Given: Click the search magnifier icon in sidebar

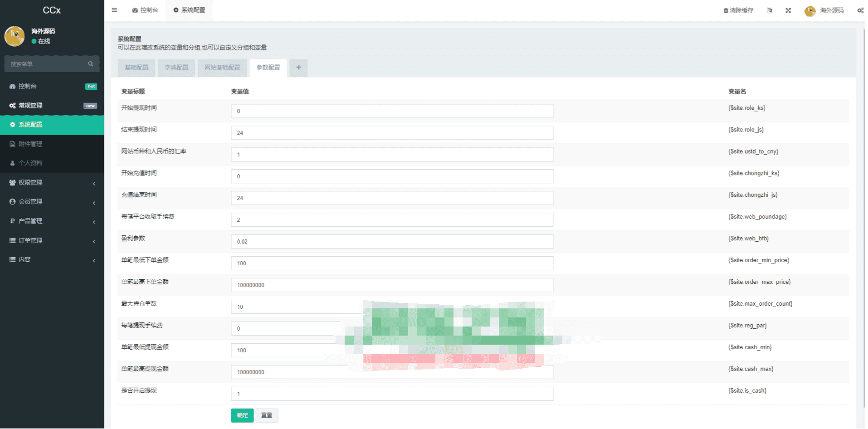Looking at the screenshot, I should 91,64.
